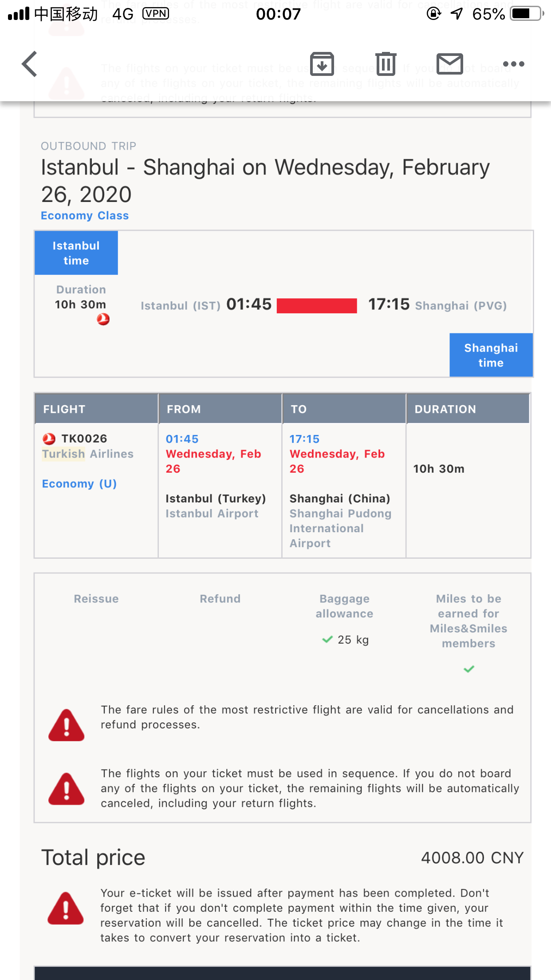Tap the envelope mail icon
The width and height of the screenshot is (551, 980).
449,64
